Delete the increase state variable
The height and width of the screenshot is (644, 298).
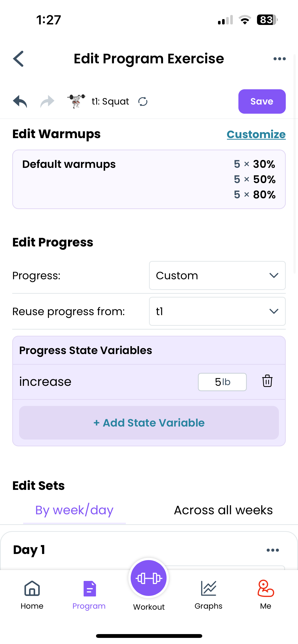[267, 381]
